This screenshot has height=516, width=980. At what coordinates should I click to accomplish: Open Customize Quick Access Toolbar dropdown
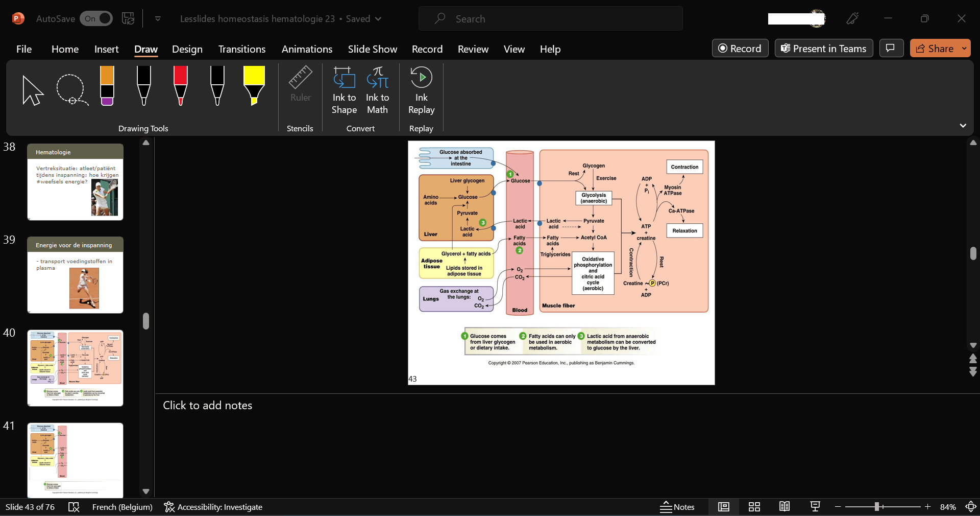pyautogui.click(x=158, y=19)
